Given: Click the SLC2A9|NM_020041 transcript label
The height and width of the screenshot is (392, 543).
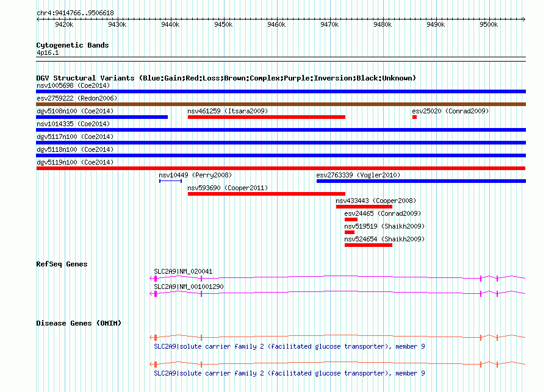Looking at the screenshot, I should coord(183,272).
